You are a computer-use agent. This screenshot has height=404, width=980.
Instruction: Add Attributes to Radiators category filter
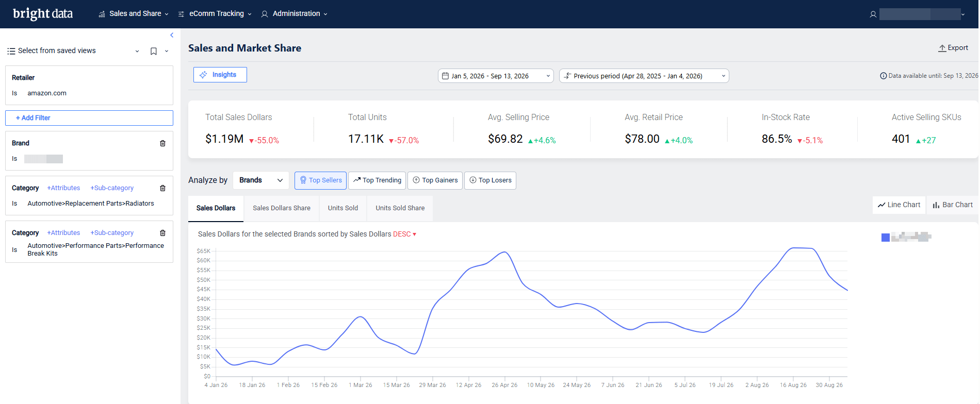[63, 188]
